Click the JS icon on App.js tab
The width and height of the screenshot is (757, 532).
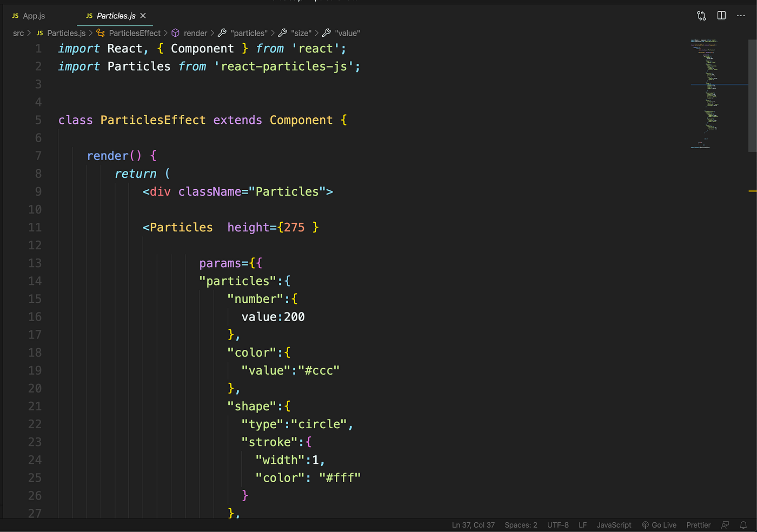15,16
